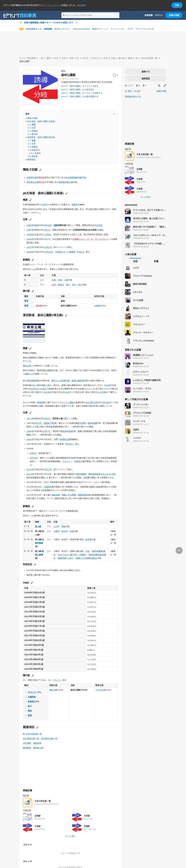
Task: Click the Pixiv encyclopedia logo
Action: point(20,15)
